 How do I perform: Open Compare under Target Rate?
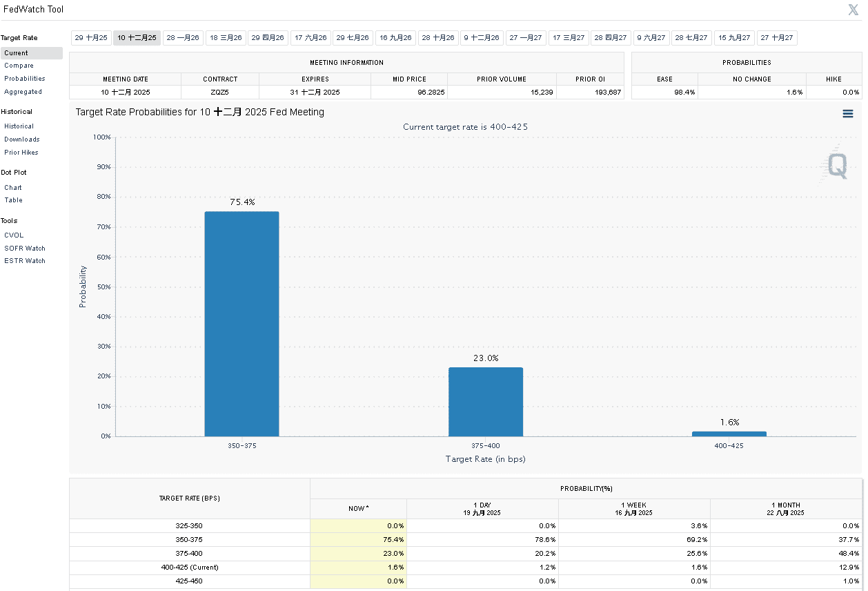(19, 66)
